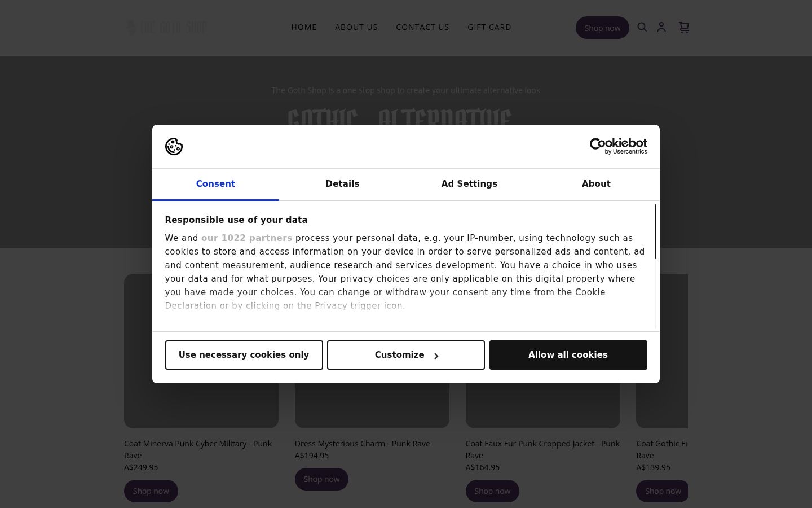
Task: Open the About tab
Action: tap(596, 184)
